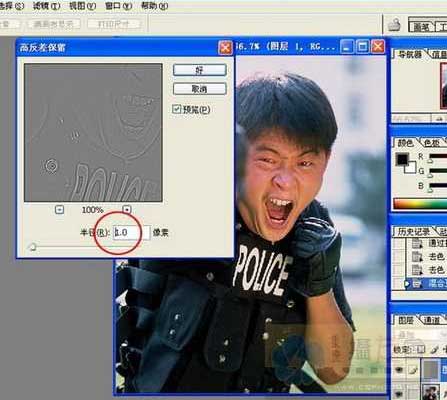This screenshot has height=400, width=447.
Task: Close the image document window
Action: pos(378,46)
